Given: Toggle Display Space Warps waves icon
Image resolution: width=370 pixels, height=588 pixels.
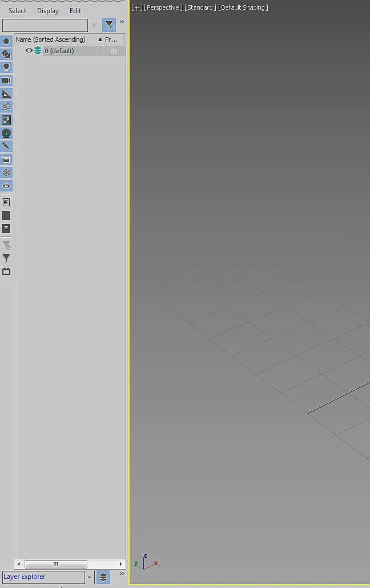Looking at the screenshot, I should (x=6, y=107).
